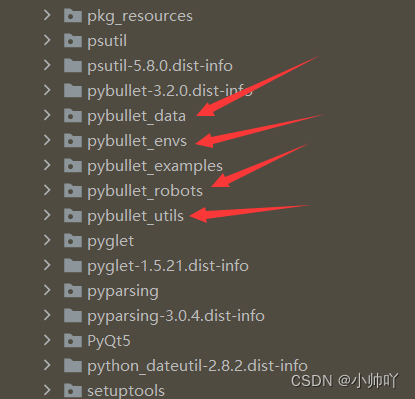The width and height of the screenshot is (415, 399).
Task: Click the psutil package folder icon
Action: (x=73, y=40)
